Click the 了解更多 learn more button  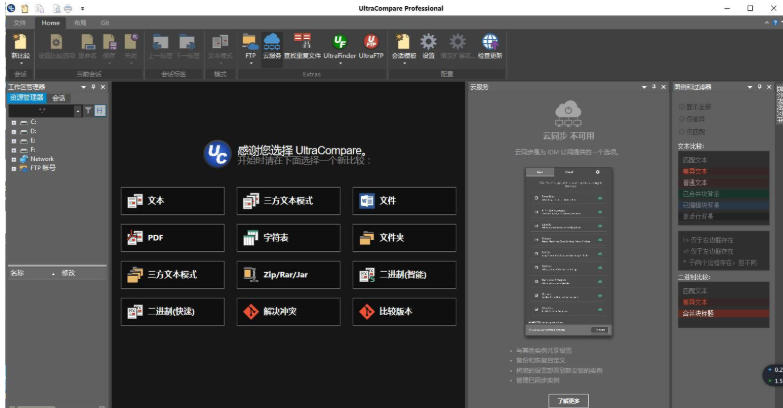click(568, 401)
